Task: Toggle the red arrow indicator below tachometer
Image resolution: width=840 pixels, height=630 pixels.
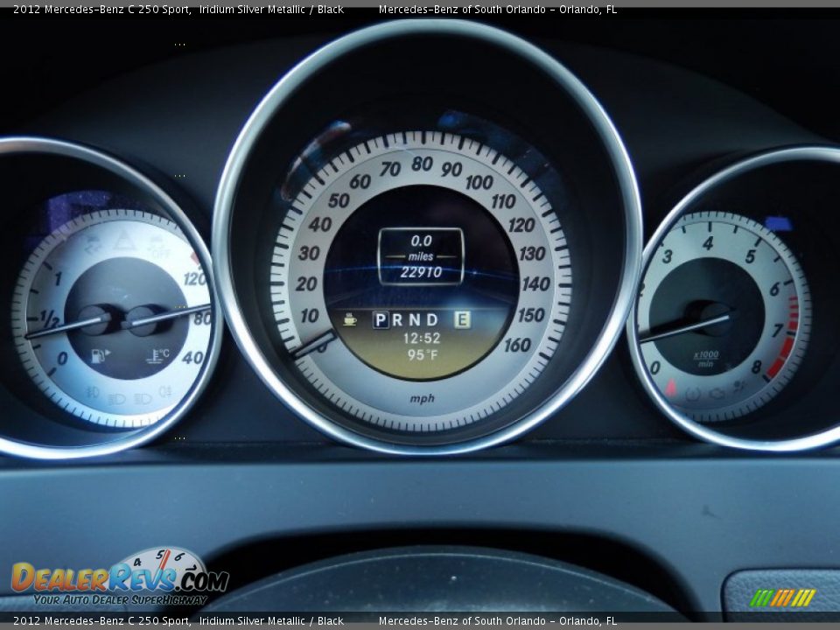Action: [x=670, y=386]
